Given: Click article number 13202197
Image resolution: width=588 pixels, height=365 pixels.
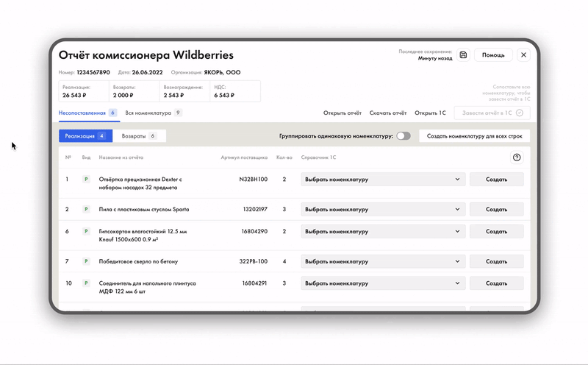Looking at the screenshot, I should (x=255, y=209).
